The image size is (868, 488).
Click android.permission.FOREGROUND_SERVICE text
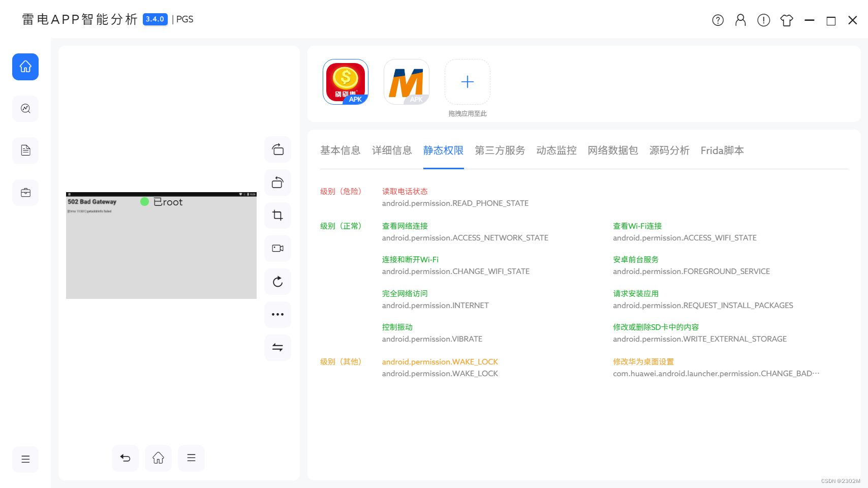click(691, 271)
